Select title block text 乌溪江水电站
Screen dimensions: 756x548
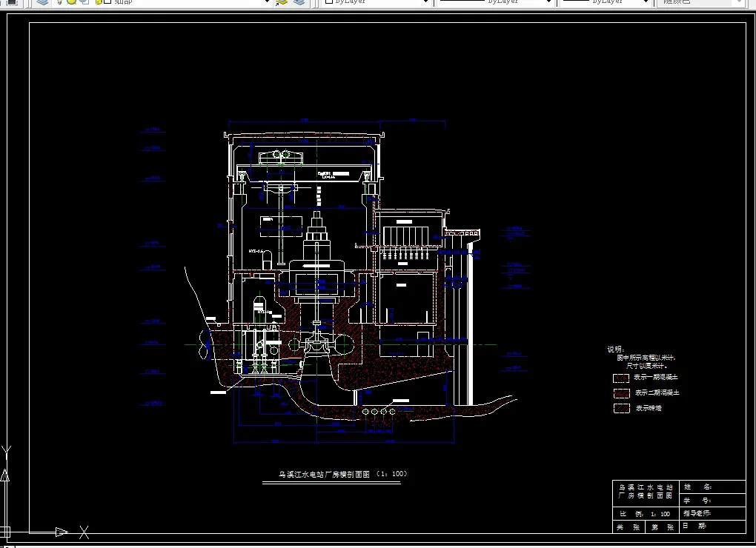646,487
